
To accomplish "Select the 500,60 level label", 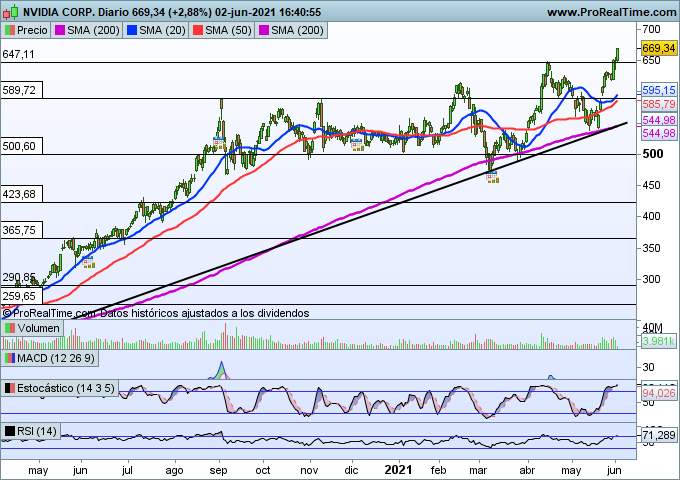I will pyautogui.click(x=21, y=146).
